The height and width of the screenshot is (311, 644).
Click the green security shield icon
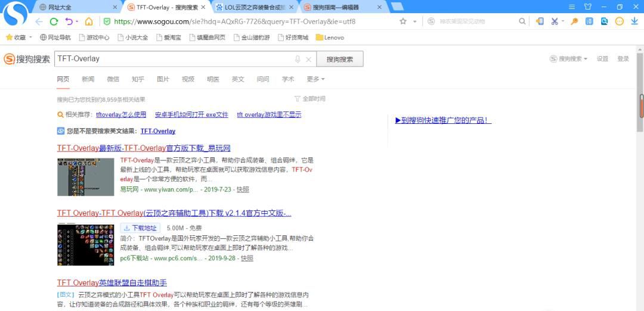[107, 21]
